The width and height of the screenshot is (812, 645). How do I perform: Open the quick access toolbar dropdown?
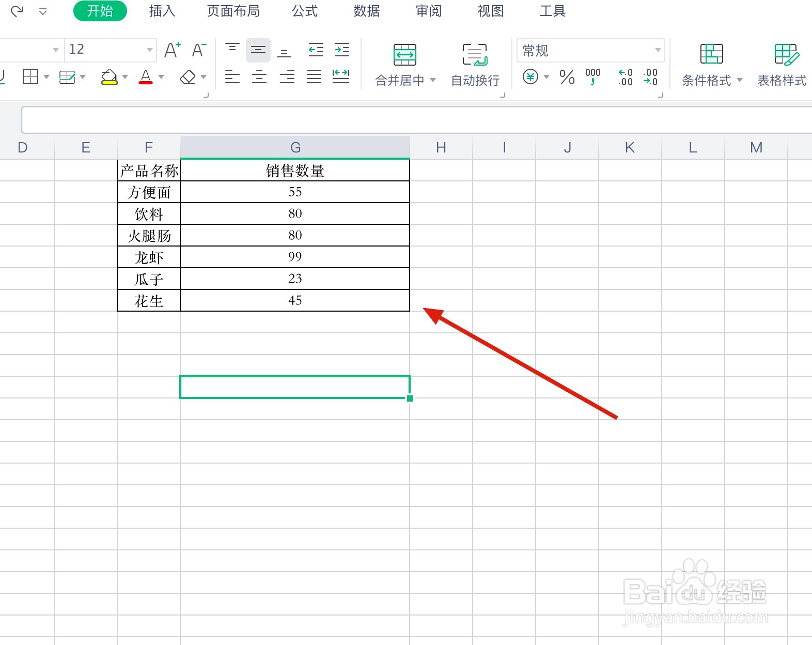click(x=43, y=11)
